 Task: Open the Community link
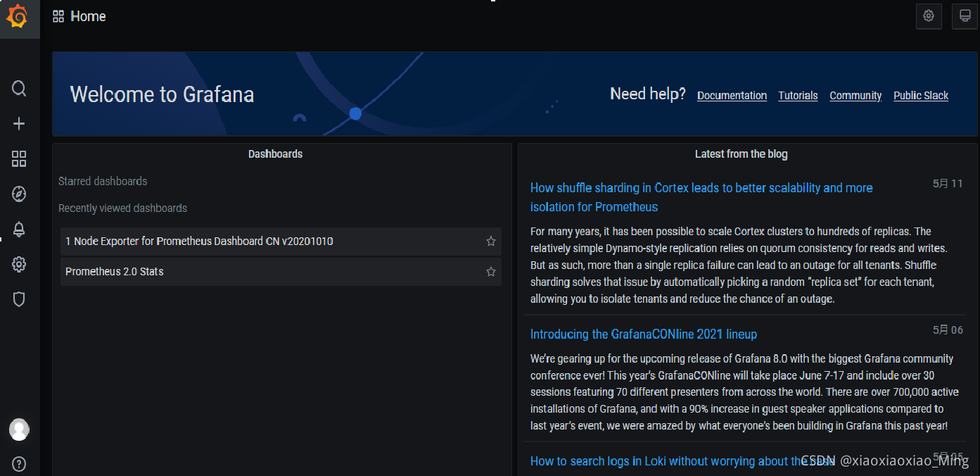(855, 95)
